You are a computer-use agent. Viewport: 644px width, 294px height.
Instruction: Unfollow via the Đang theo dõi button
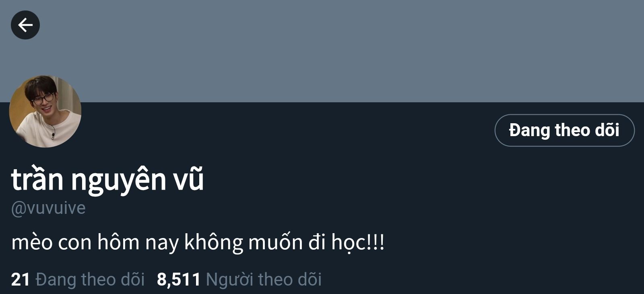coord(564,130)
